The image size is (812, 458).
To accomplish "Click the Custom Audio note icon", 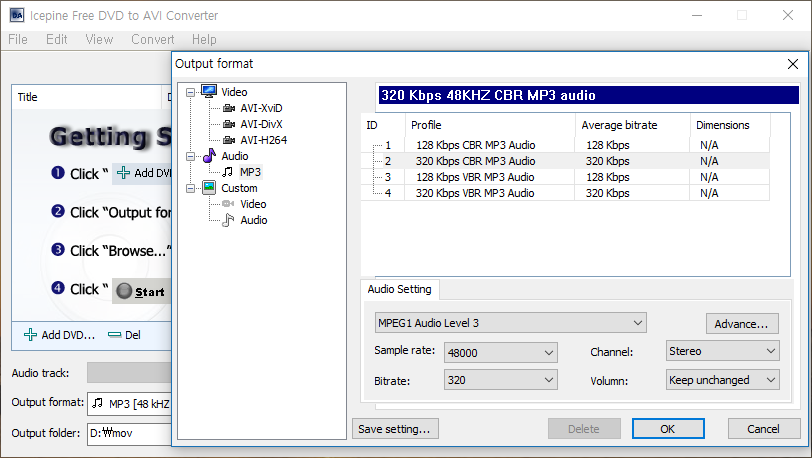I will tap(228, 220).
